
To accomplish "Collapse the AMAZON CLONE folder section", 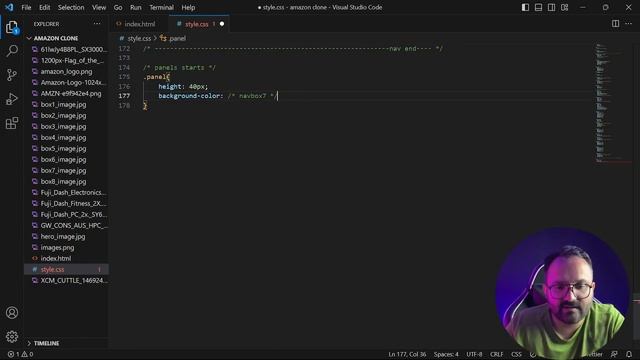I will (56, 38).
